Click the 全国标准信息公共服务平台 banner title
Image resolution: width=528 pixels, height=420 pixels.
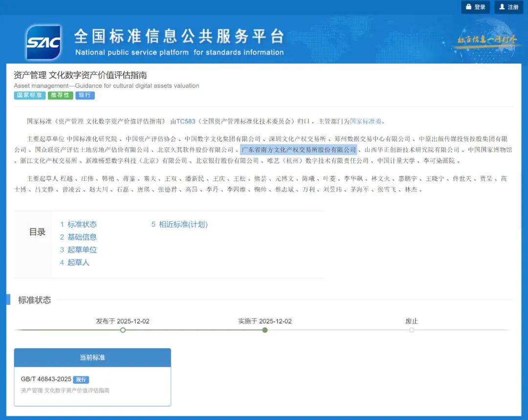point(179,36)
